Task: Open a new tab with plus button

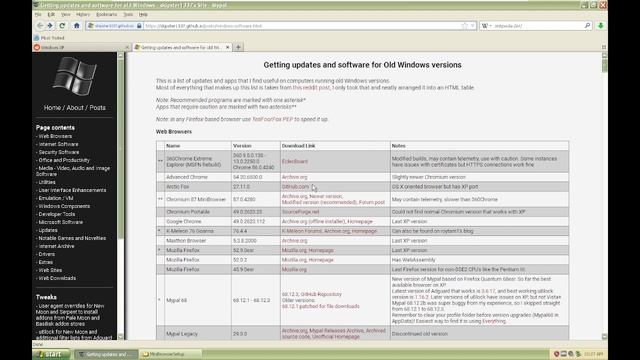Action: 238,47
